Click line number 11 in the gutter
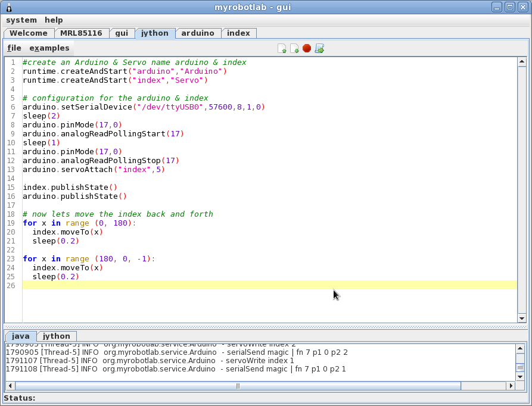The image size is (532, 406). (x=11, y=151)
